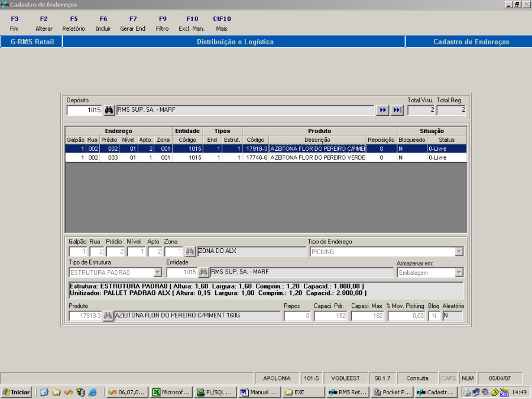Click the % Mov. Picking field
Screen dimensions: 532x399
point(406,316)
